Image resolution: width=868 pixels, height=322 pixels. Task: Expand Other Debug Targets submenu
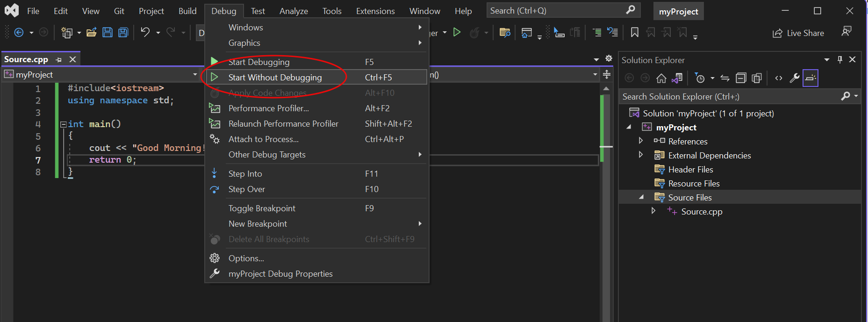(316, 155)
